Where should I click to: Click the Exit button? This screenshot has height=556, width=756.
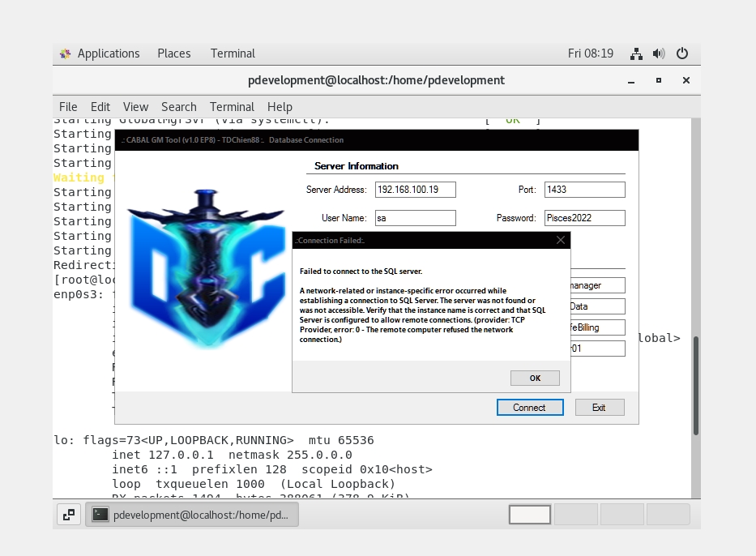click(x=600, y=408)
